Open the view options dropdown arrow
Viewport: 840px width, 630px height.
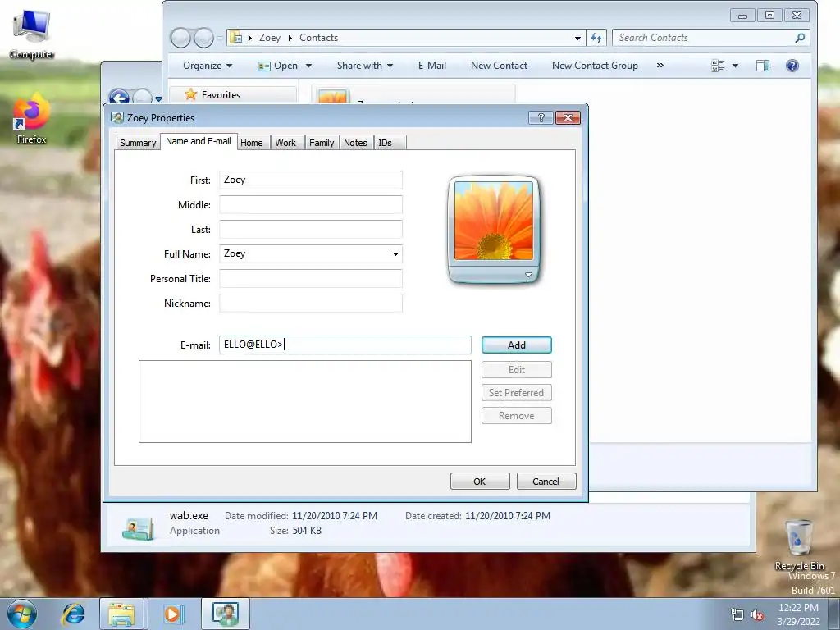pos(735,66)
